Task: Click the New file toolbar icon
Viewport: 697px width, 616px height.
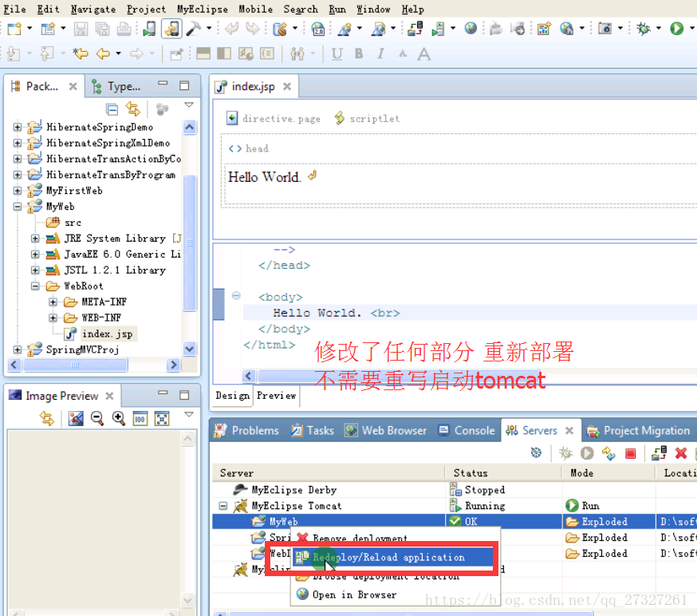Action: point(14,29)
